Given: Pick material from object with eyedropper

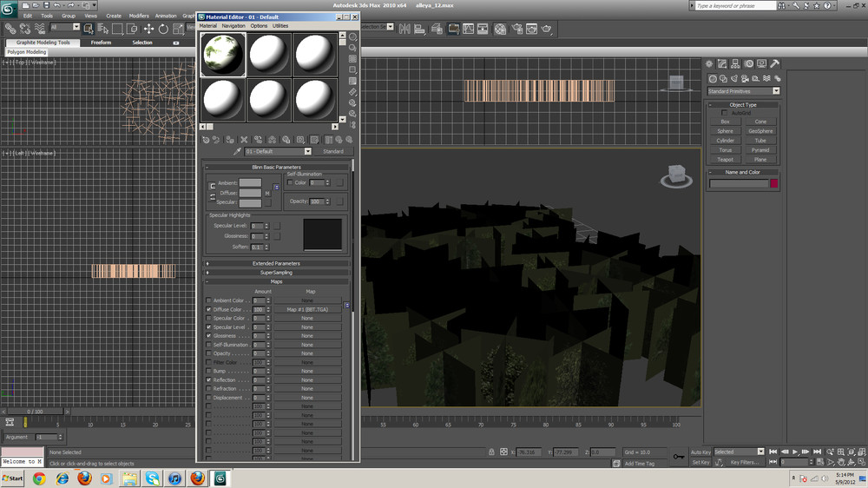Looking at the screenshot, I should (x=236, y=151).
